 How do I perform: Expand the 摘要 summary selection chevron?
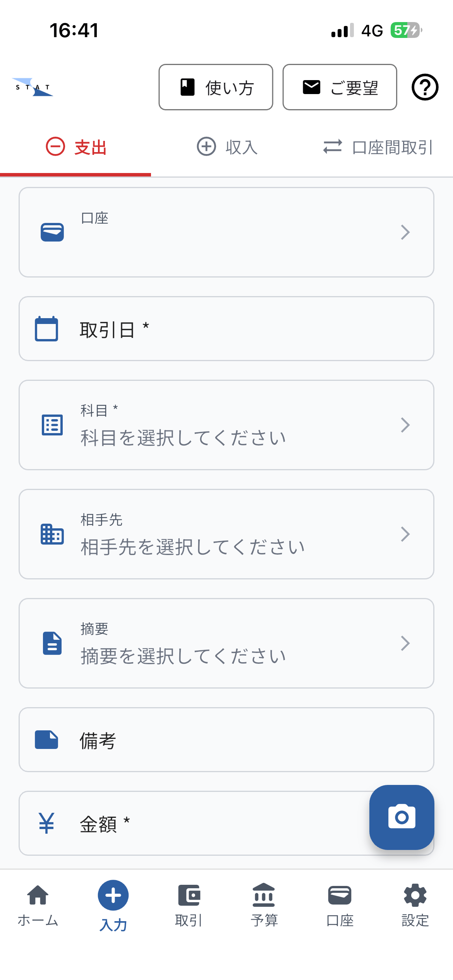click(405, 643)
